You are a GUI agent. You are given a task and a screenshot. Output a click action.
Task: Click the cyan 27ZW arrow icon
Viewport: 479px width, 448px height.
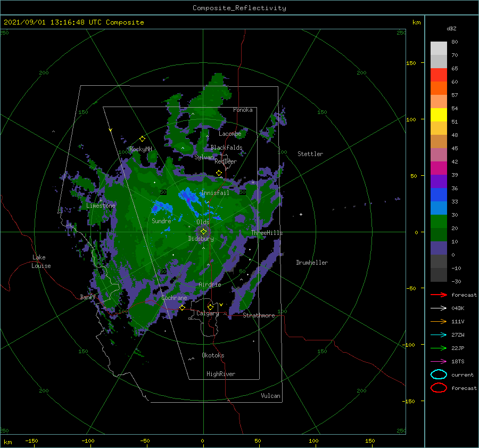click(439, 335)
